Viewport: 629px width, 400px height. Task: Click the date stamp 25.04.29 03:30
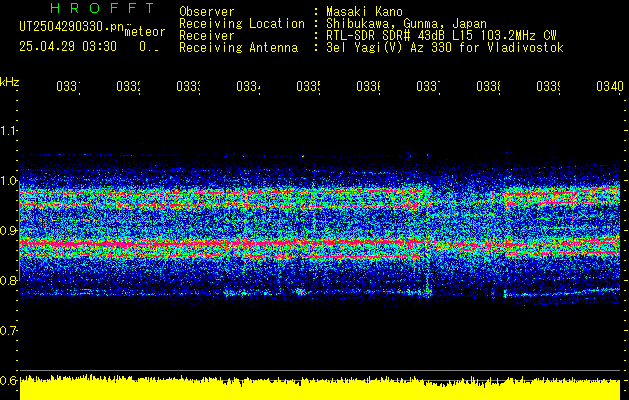[x=68, y=47]
